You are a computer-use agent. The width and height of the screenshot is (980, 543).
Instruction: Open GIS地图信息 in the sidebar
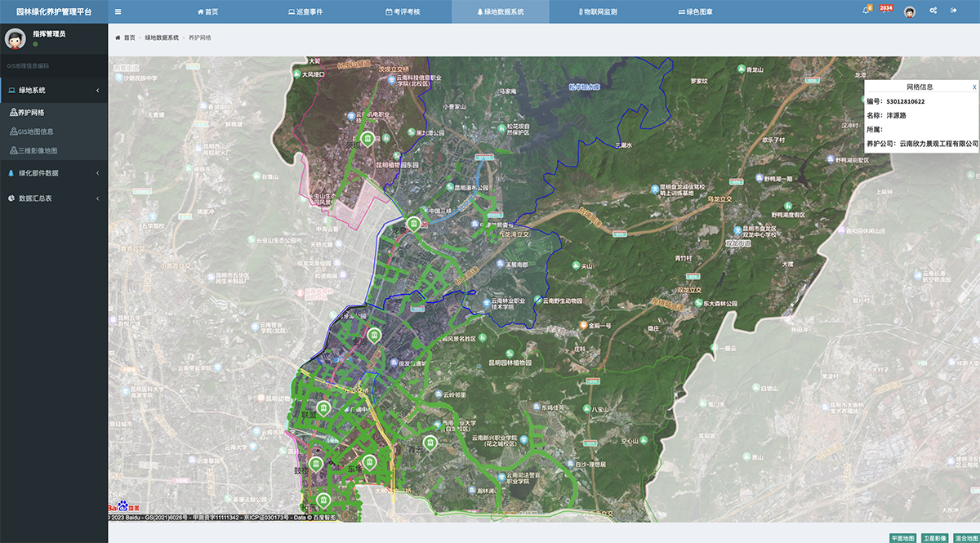tap(35, 131)
